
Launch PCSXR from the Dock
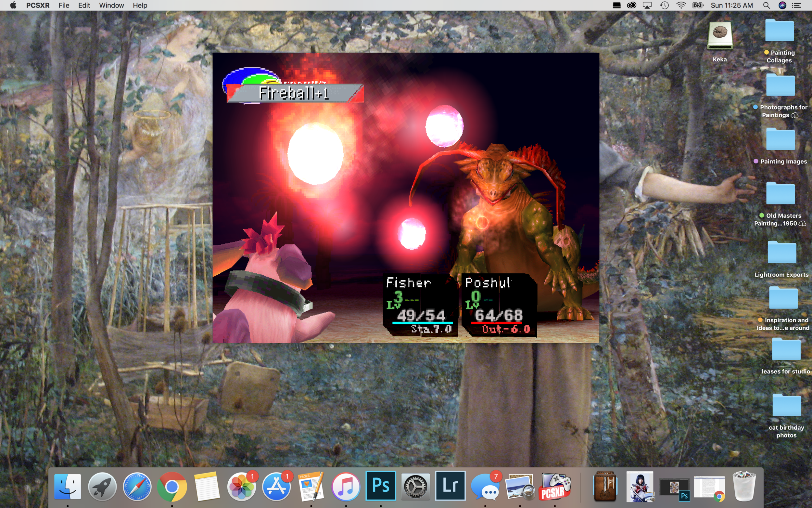(x=554, y=487)
